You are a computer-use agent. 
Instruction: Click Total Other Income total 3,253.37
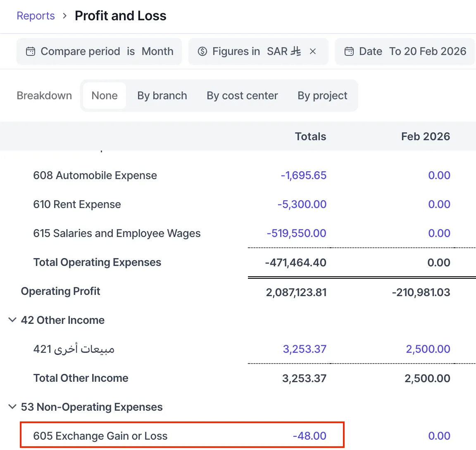pyautogui.click(x=305, y=378)
